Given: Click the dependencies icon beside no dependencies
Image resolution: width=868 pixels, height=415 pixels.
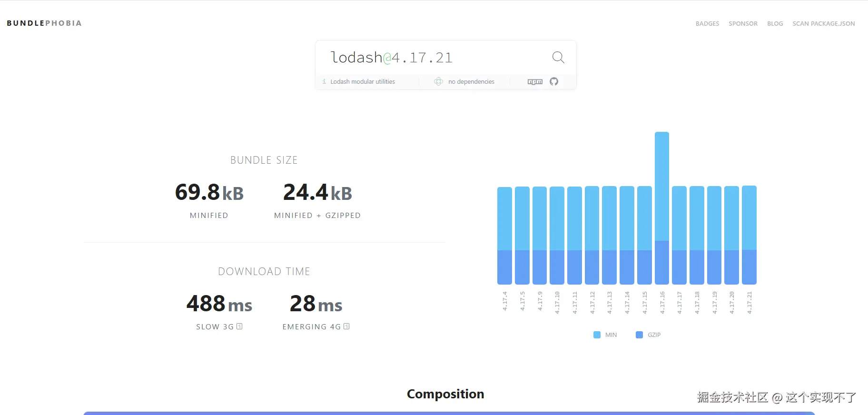Looking at the screenshot, I should [x=438, y=81].
